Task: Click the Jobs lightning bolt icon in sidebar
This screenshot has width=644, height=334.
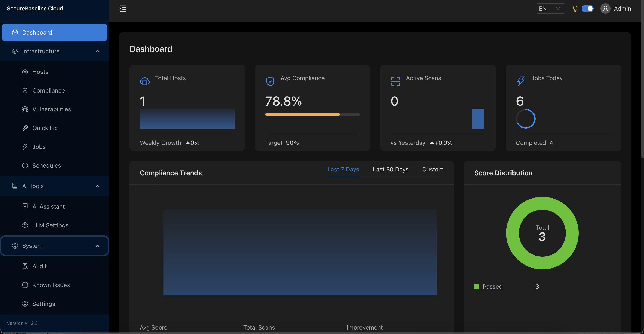Action: click(25, 147)
